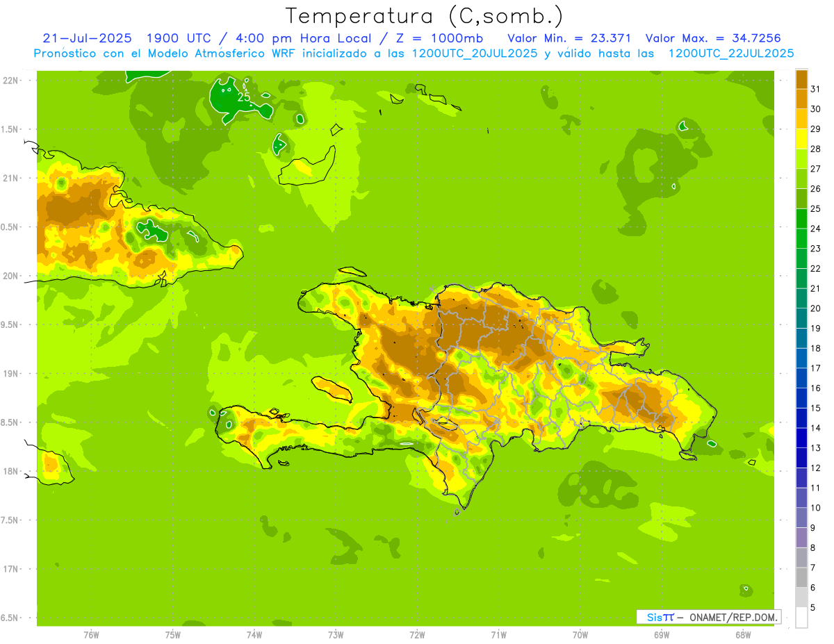The height and width of the screenshot is (644, 834).
Task: Click the "ONAMET/REP.DOM." credit label
Action: pyautogui.click(x=733, y=617)
